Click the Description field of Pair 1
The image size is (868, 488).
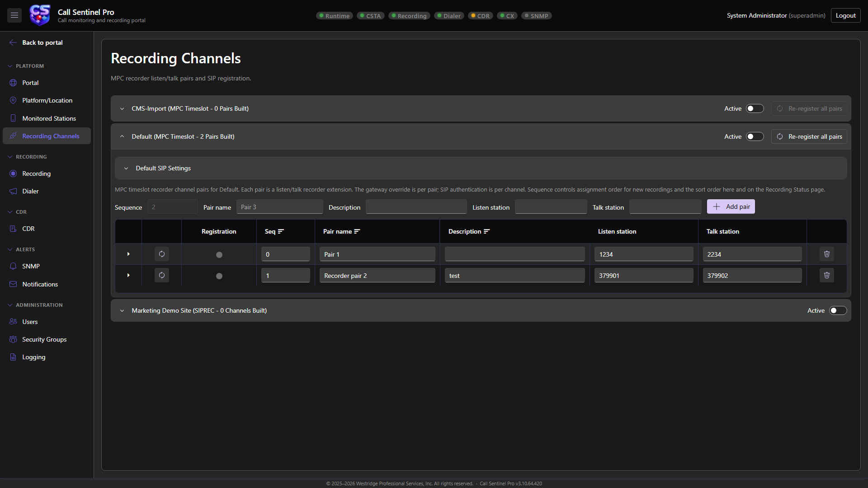(x=515, y=254)
